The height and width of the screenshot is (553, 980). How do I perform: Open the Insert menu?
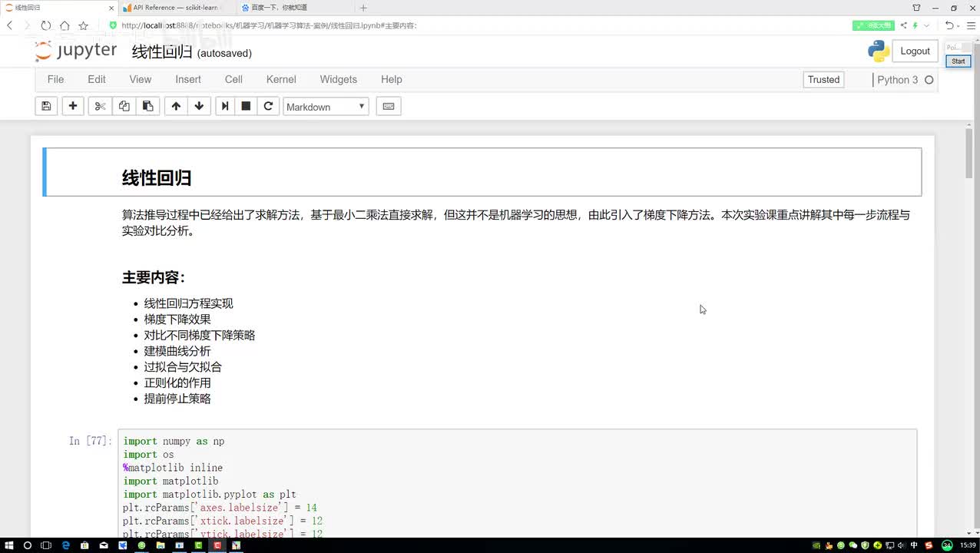(x=188, y=79)
